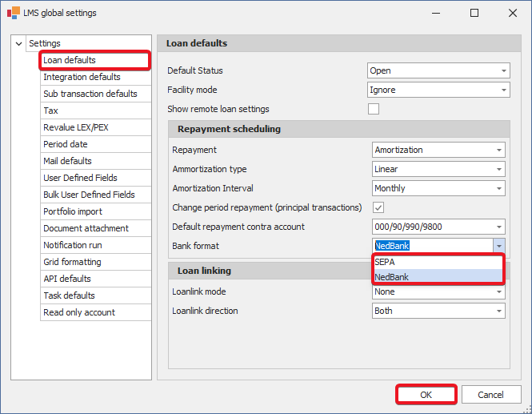532x414 pixels.
Task: Collapse the Settings tree node
Action: point(18,43)
